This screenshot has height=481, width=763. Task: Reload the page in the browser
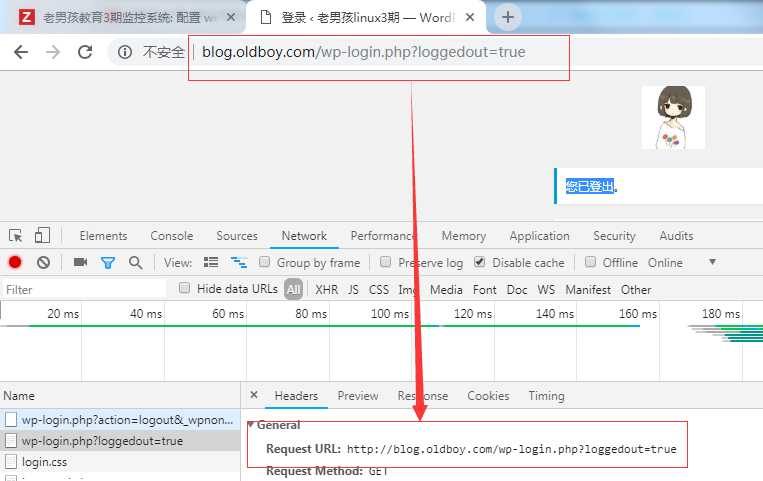(x=85, y=52)
